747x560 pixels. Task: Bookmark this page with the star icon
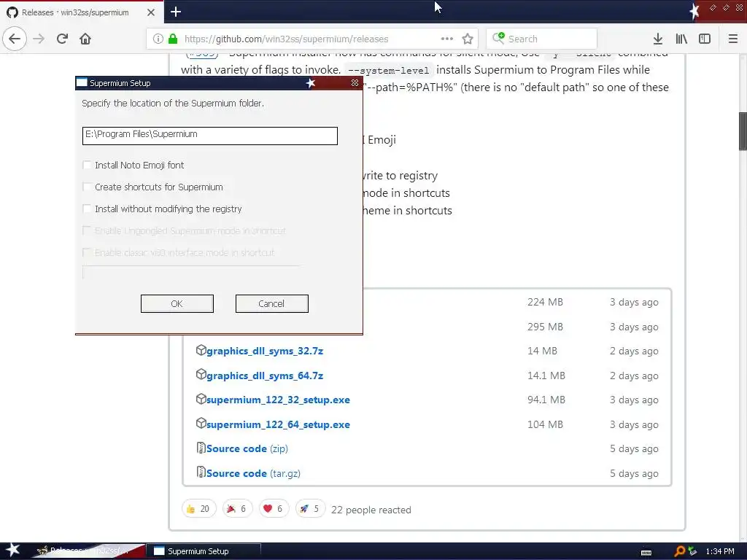468,39
